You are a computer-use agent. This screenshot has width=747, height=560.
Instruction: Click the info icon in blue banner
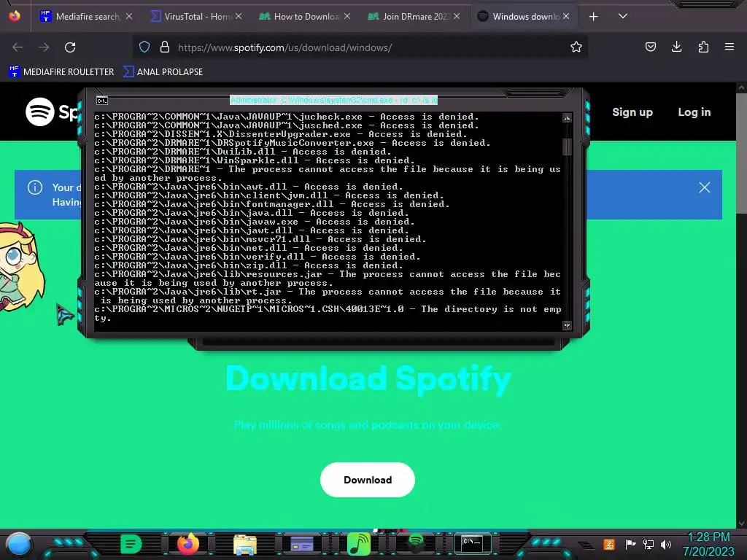[x=35, y=187]
